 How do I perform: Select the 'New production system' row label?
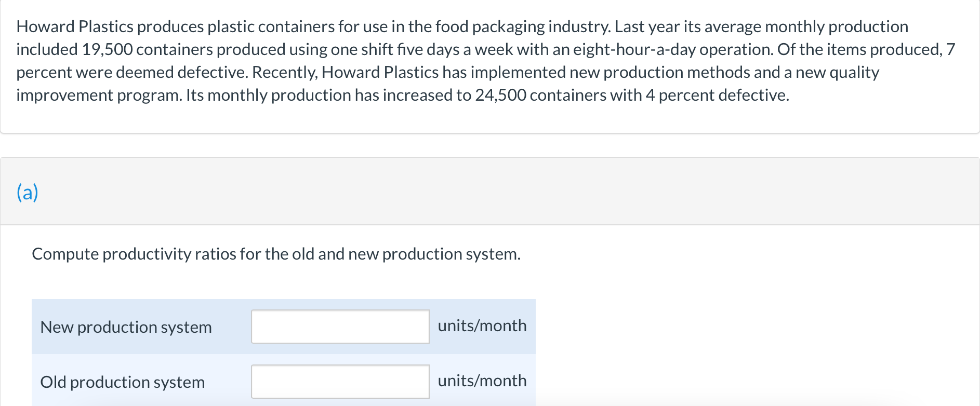point(126,328)
